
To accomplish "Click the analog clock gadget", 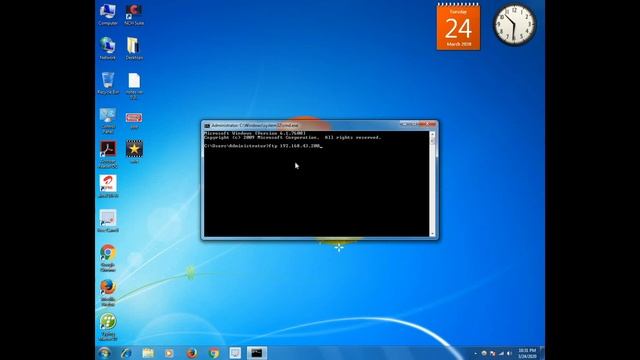I will pos(515,24).
